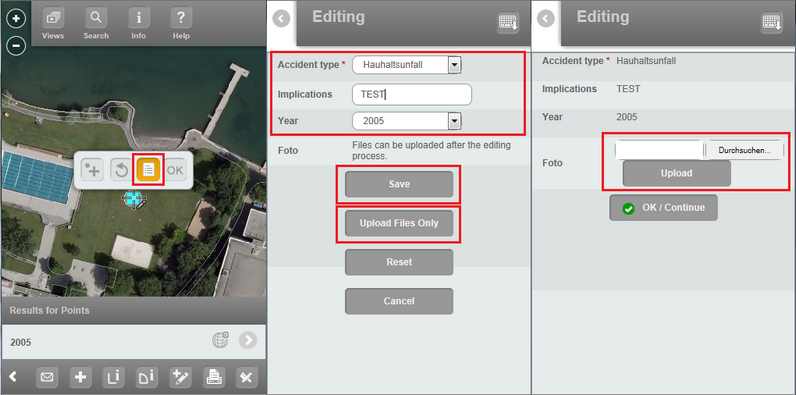Image resolution: width=796 pixels, height=395 pixels.
Task: Zoom out the map with minus button
Action: point(16,46)
